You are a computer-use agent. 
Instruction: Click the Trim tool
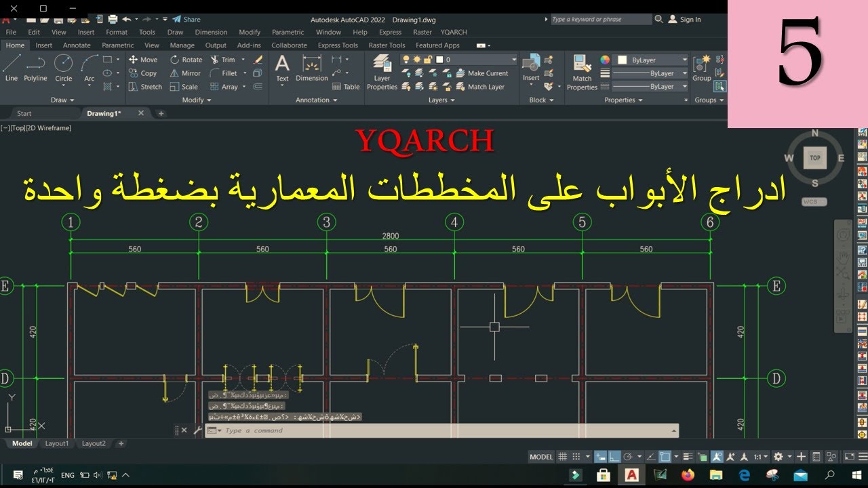coord(222,60)
